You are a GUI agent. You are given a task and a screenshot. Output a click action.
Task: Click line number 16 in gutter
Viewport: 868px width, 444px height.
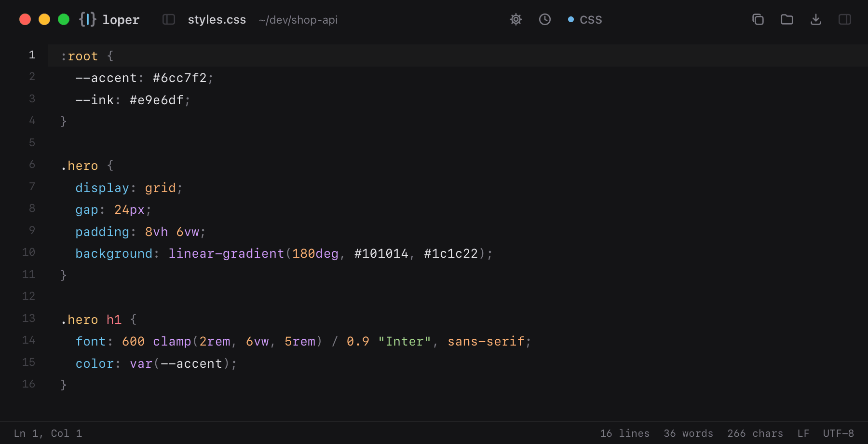point(28,384)
